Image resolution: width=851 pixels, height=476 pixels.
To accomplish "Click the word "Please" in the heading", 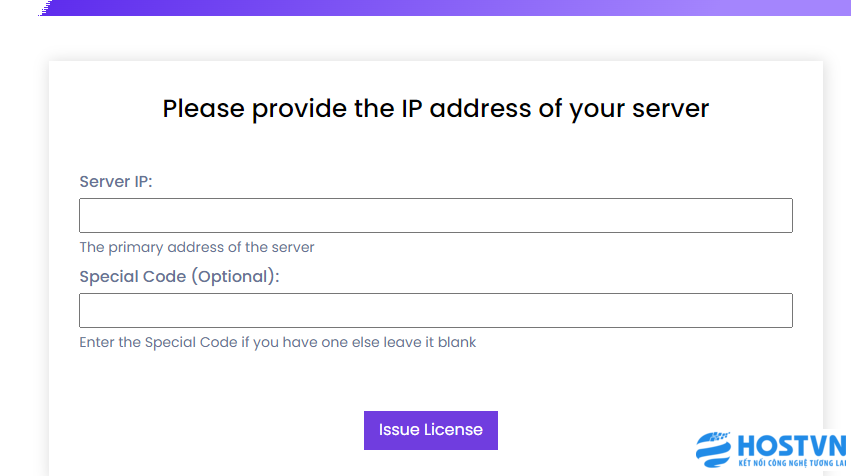I will (204, 109).
